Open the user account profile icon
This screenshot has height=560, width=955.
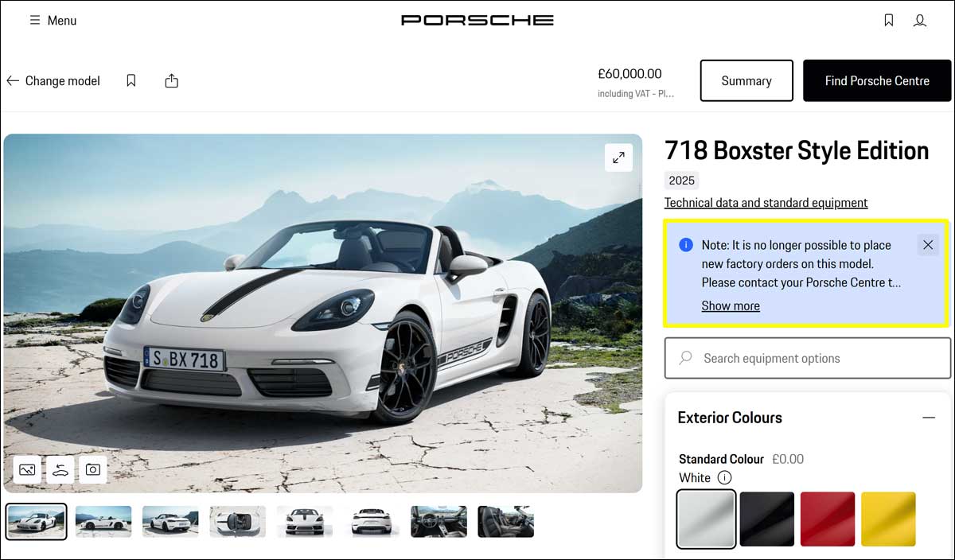[920, 21]
